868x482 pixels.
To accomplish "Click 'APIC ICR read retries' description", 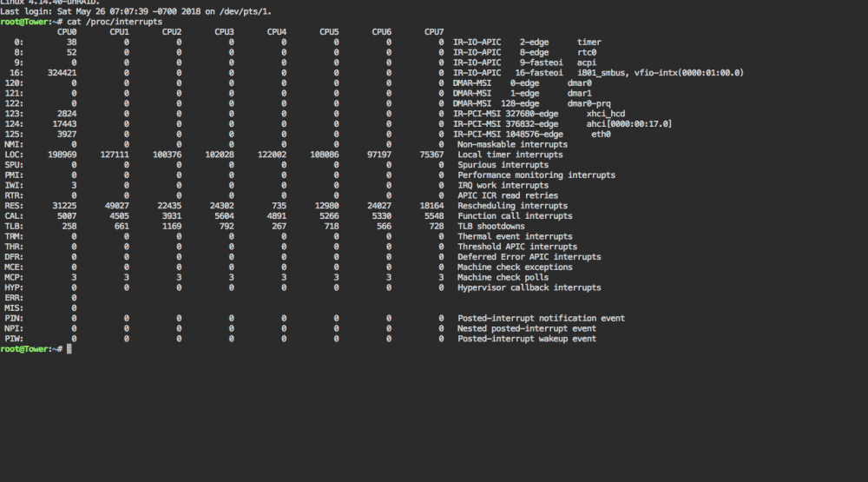I will click(508, 196).
